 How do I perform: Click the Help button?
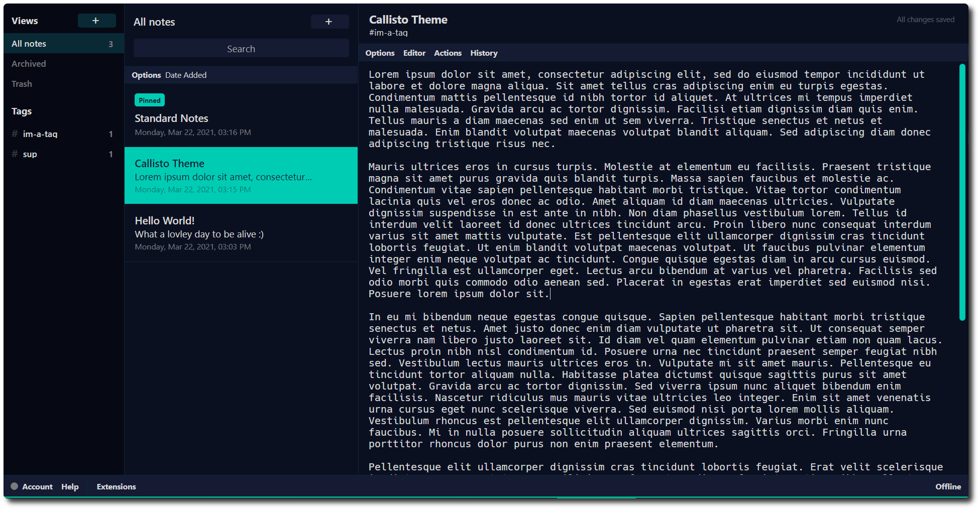[70, 486]
